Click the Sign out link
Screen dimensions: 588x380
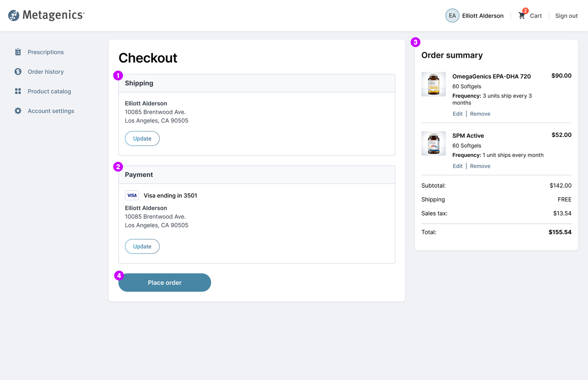[x=566, y=16]
